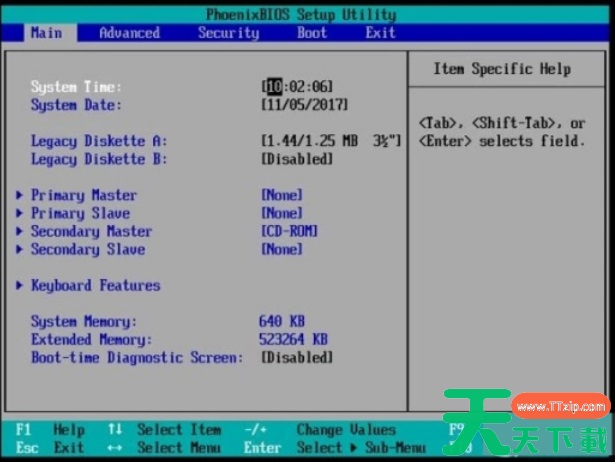This screenshot has height=462, width=615.
Task: Change the Legacy Diskette A value
Action: pos(331,140)
